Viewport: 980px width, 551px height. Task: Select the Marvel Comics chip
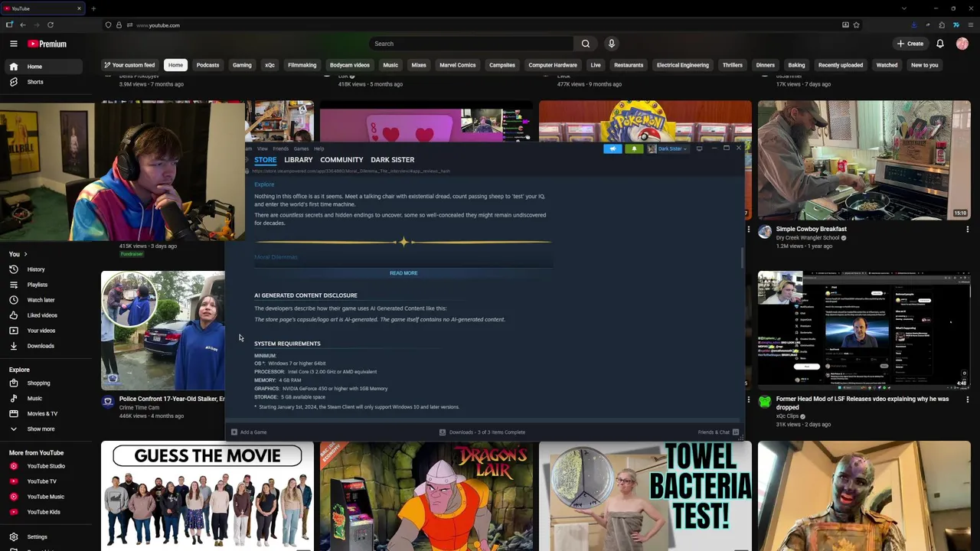pos(457,65)
